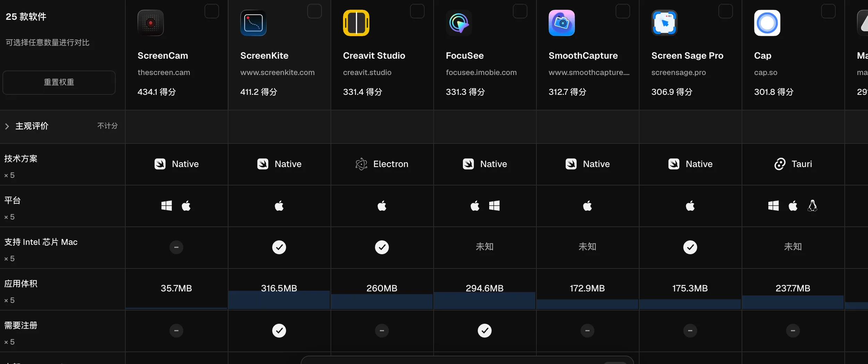Screen dimensions: 868x364
Task: Enable the FocuSee compare checkbox
Action: 520,11
